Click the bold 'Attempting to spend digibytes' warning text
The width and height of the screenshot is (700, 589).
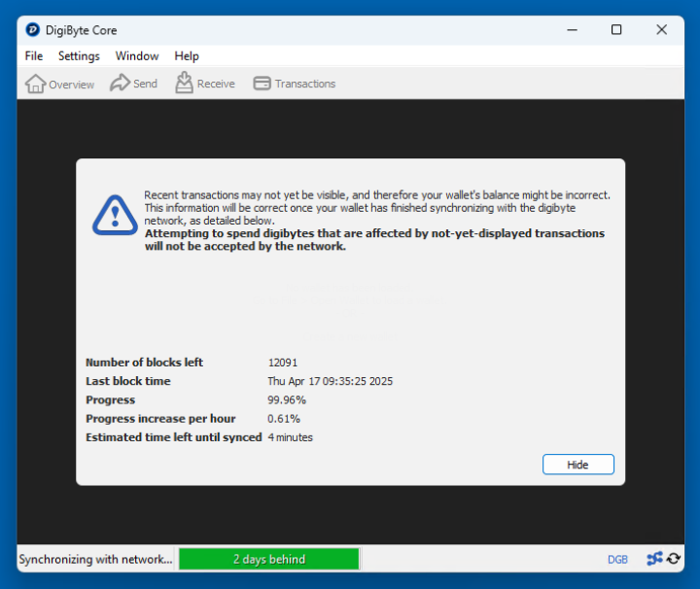374,240
